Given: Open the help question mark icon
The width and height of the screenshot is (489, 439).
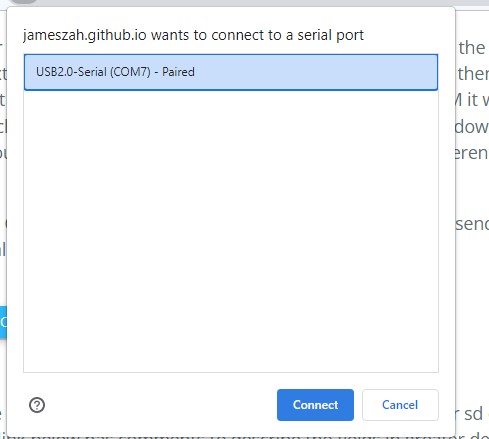Looking at the screenshot, I should (37, 405).
